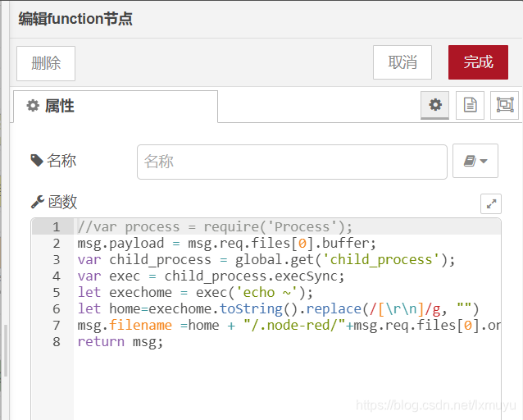523x420 pixels.
Task: Click line number 8 in gutter
Action: coord(57,342)
